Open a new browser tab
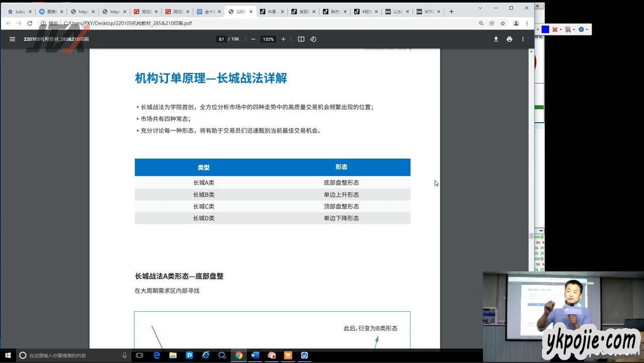 click(x=451, y=12)
